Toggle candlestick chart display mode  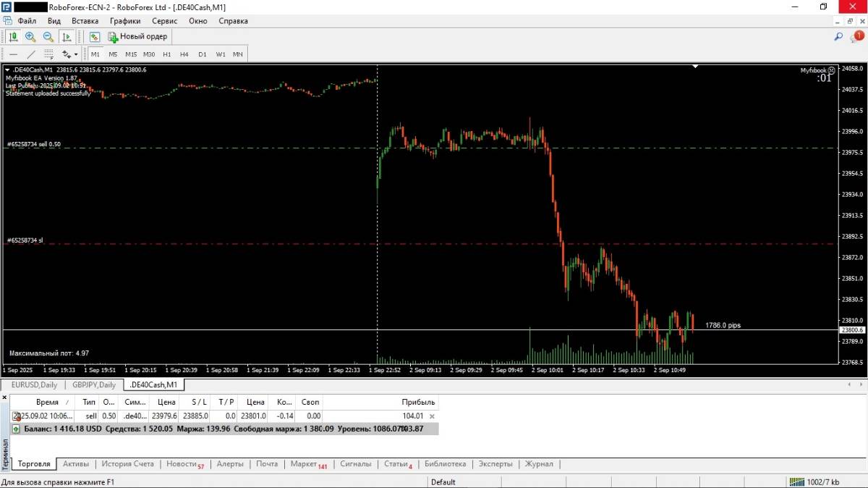pyautogui.click(x=13, y=36)
